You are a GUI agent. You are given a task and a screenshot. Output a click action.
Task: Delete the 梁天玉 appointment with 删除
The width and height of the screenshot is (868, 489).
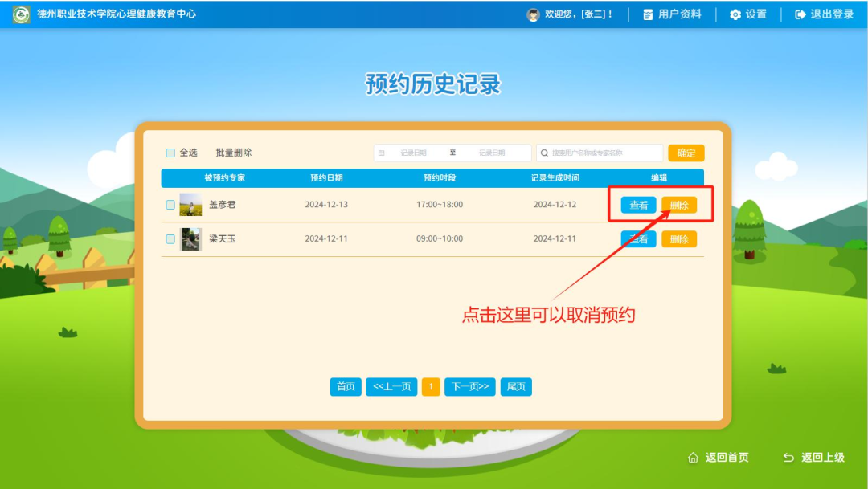click(x=679, y=239)
